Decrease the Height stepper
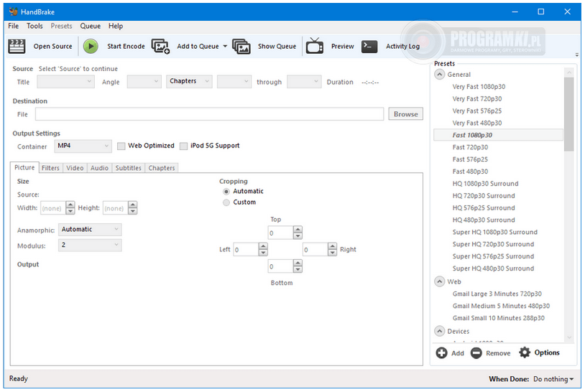Screen dimensions: 585x392 pos(132,211)
